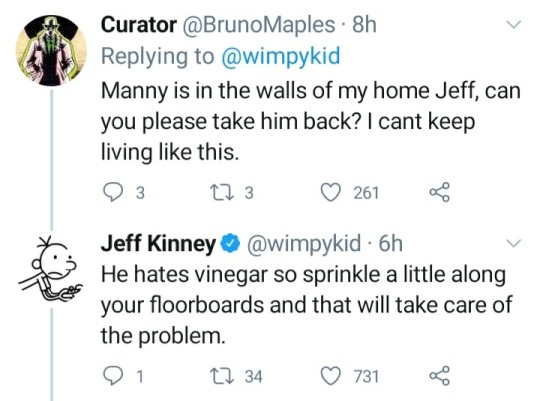Viewport: 540px width, 401px height.
Task: Open Curator display name profile link
Action: click(x=139, y=25)
